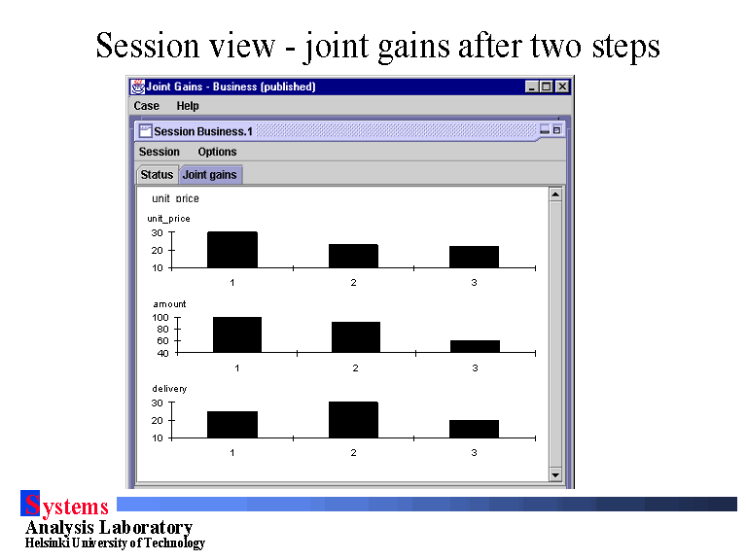
Task: Click the scroll down arrow in chart panel
Action: 555,474
